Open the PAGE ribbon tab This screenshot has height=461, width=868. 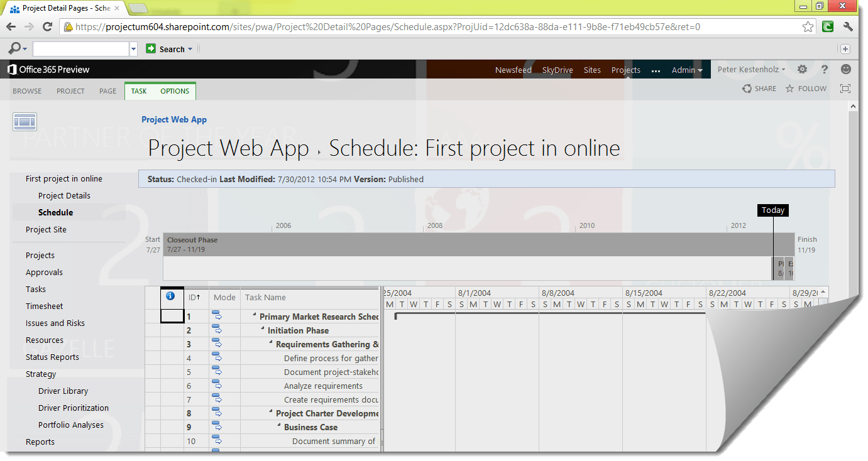[107, 91]
